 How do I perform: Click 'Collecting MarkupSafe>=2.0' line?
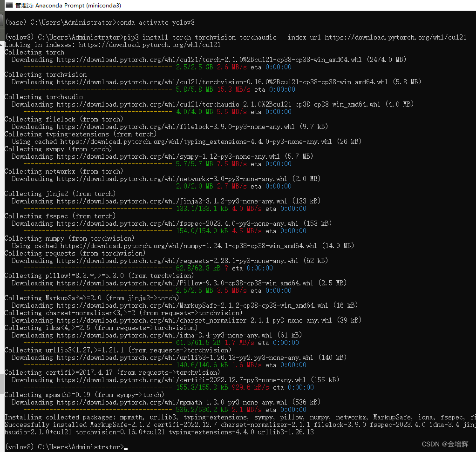[92, 298]
